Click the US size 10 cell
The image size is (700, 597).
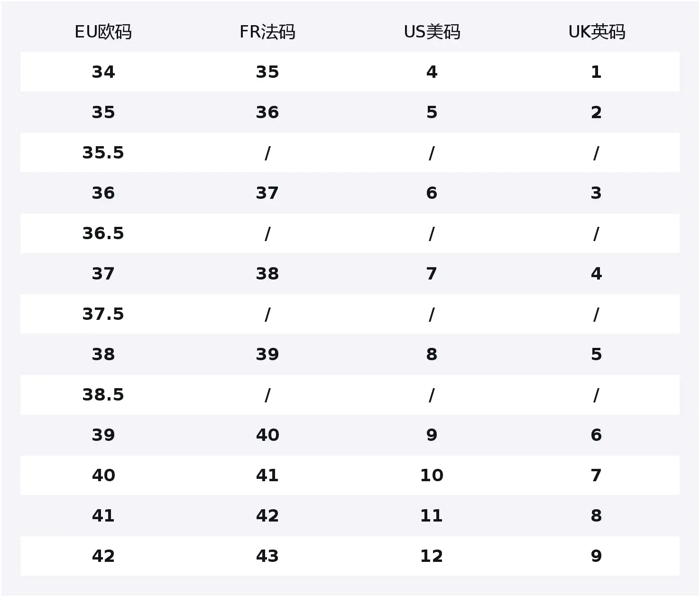click(x=432, y=476)
